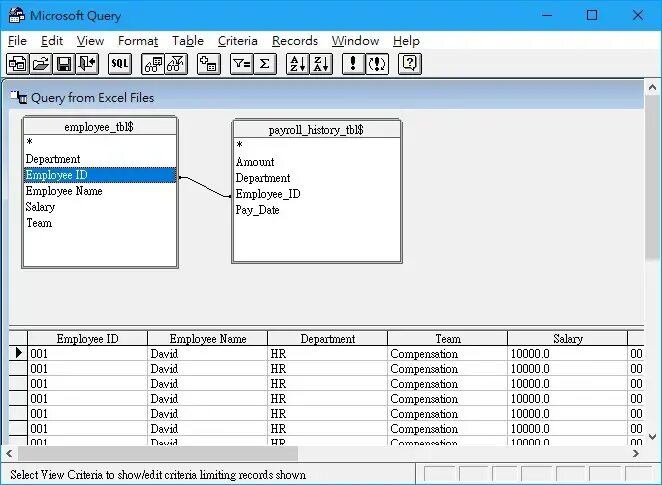Open the SQL view button

click(120, 64)
